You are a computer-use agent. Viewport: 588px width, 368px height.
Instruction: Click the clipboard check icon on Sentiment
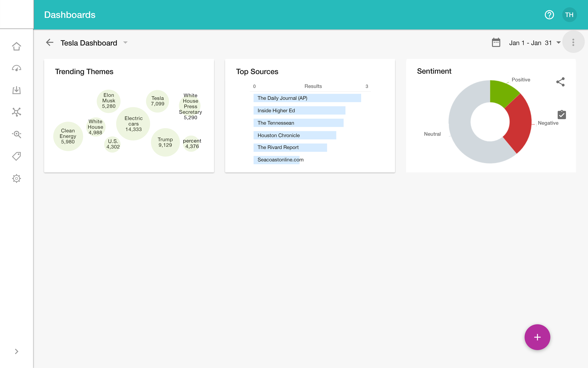(562, 114)
